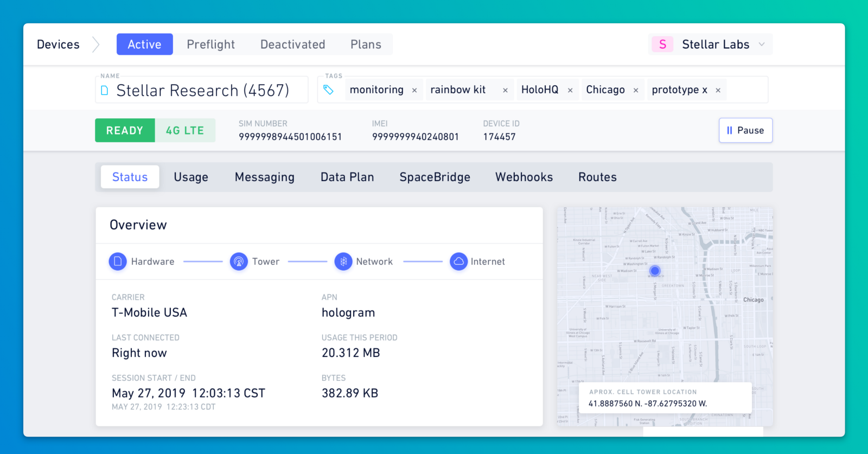This screenshot has width=868, height=454.
Task: Click the pink S organization avatar
Action: click(x=662, y=44)
